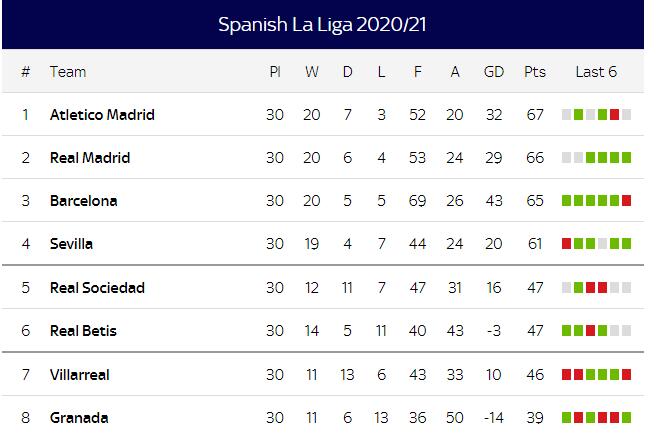Click Real Madrid's Last 6 form squares
The width and height of the screenshot is (658, 438).
click(x=596, y=158)
